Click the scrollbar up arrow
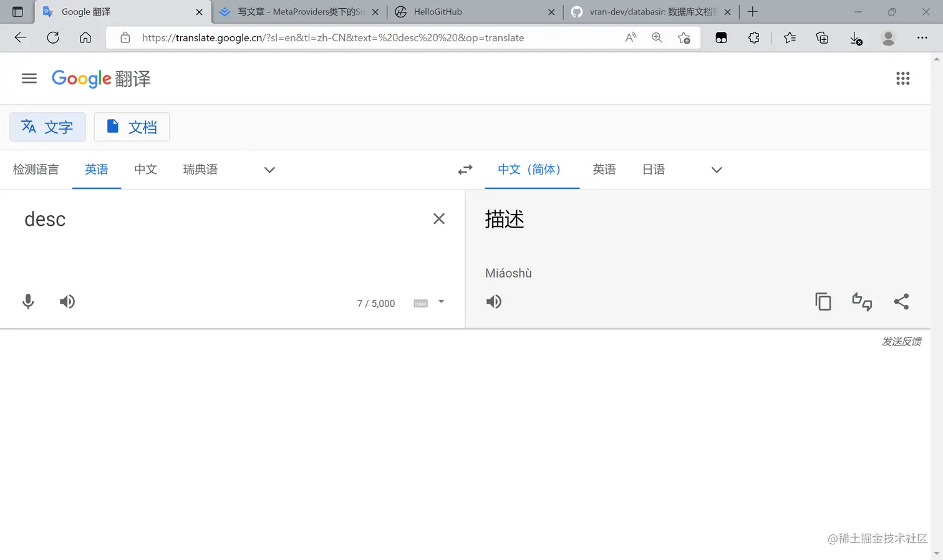The width and height of the screenshot is (943, 560). (937, 59)
